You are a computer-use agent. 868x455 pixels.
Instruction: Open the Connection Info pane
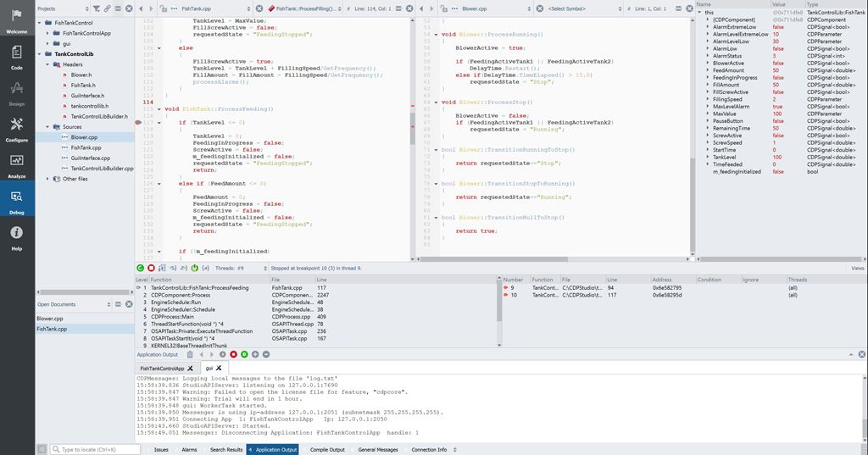click(x=429, y=449)
